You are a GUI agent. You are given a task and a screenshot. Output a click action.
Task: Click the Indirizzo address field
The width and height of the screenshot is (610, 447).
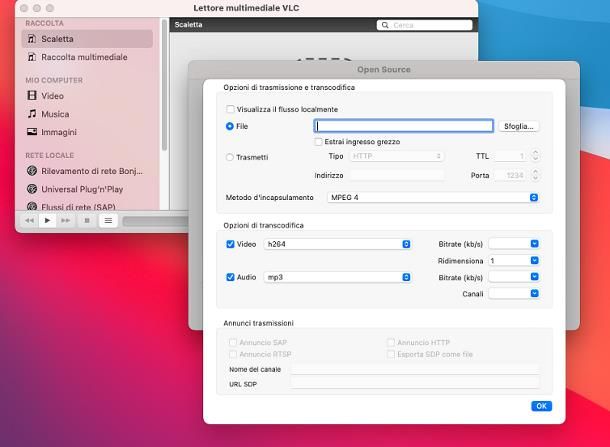coord(396,175)
